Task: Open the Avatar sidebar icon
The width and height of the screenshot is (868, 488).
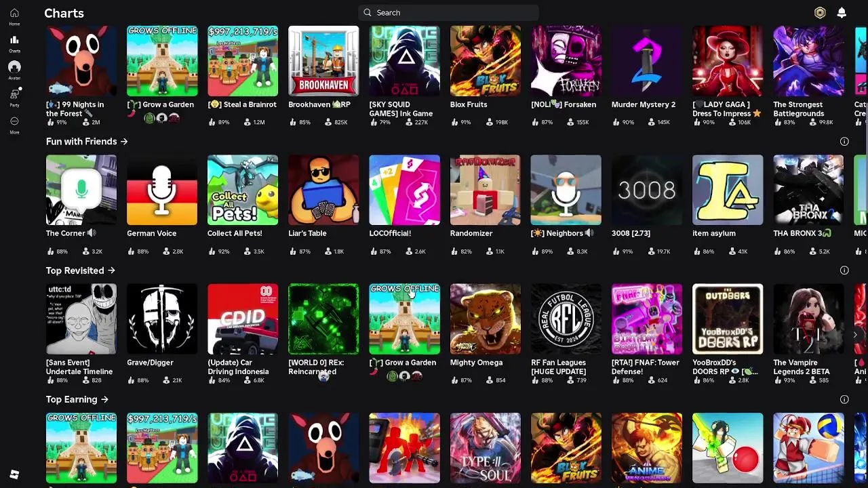Action: click(14, 67)
